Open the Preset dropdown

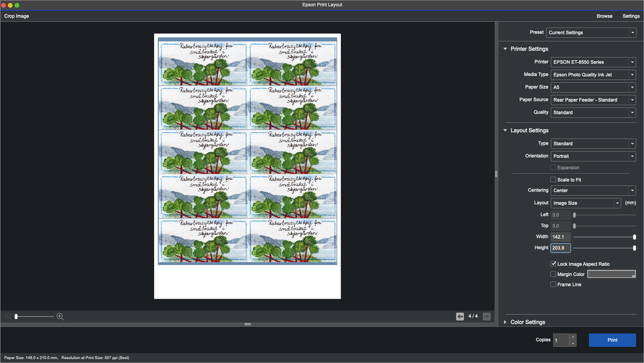pos(590,33)
